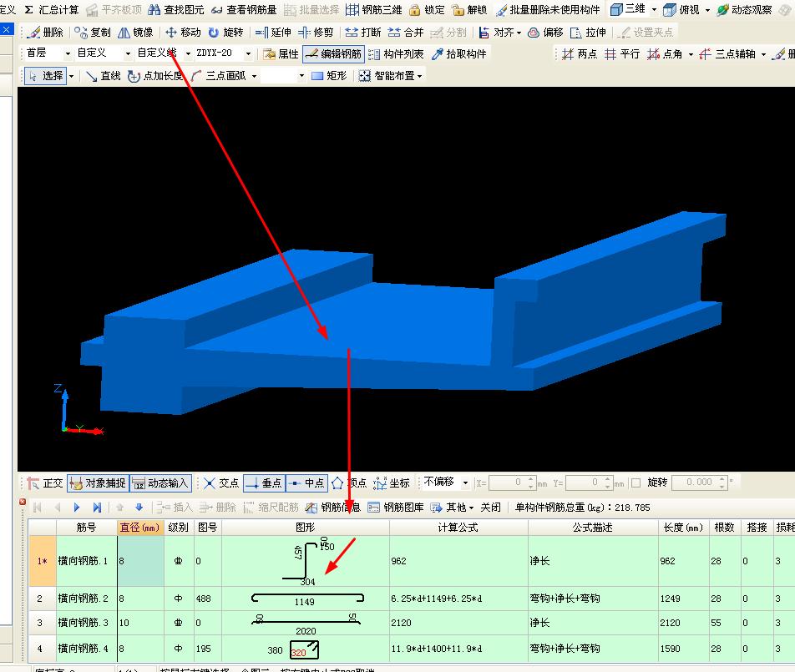Switch to 俯视 top view
The image size is (795, 672).
681,10
